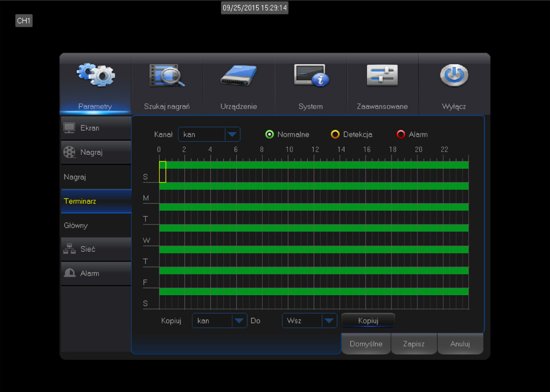Select the Detekcja recording mode

point(335,134)
